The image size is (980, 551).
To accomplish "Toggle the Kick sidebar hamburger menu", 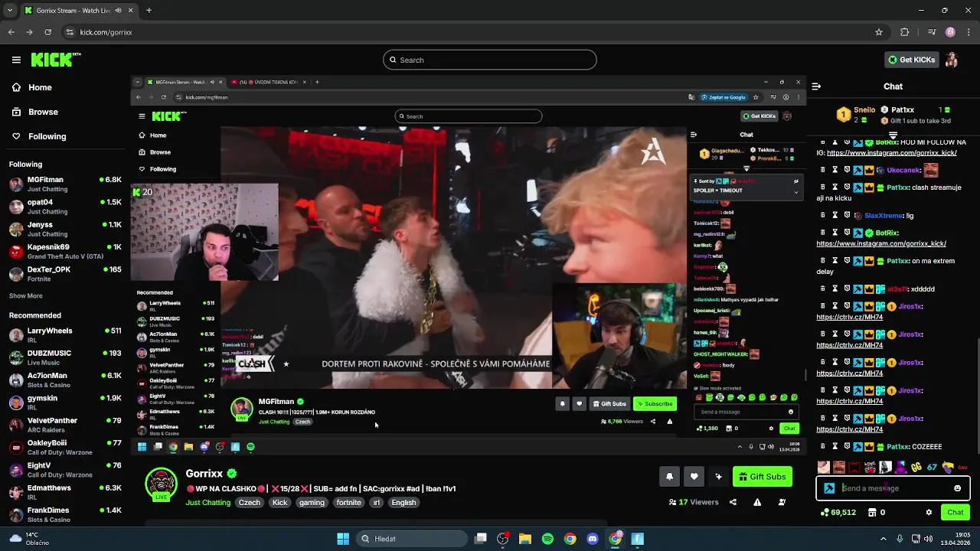I will pos(16,60).
